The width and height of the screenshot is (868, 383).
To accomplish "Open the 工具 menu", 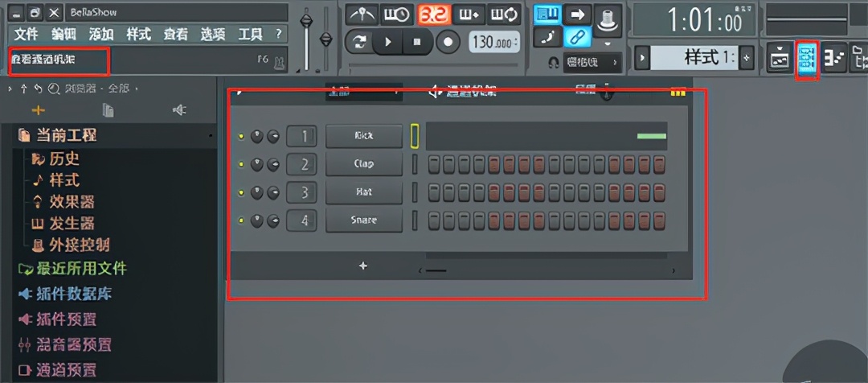I will [250, 35].
